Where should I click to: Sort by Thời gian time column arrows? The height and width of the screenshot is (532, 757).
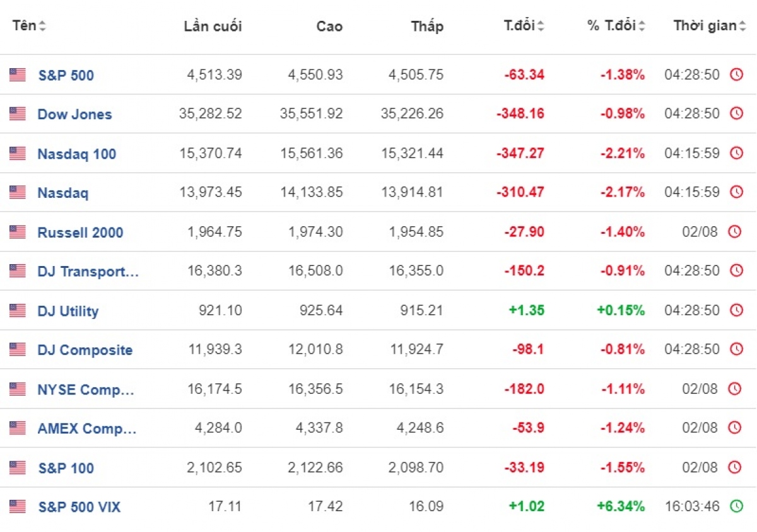(x=742, y=26)
